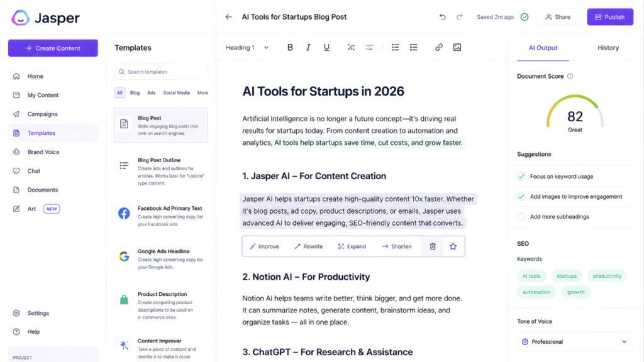Click the saved status checkmark icon

(525, 17)
